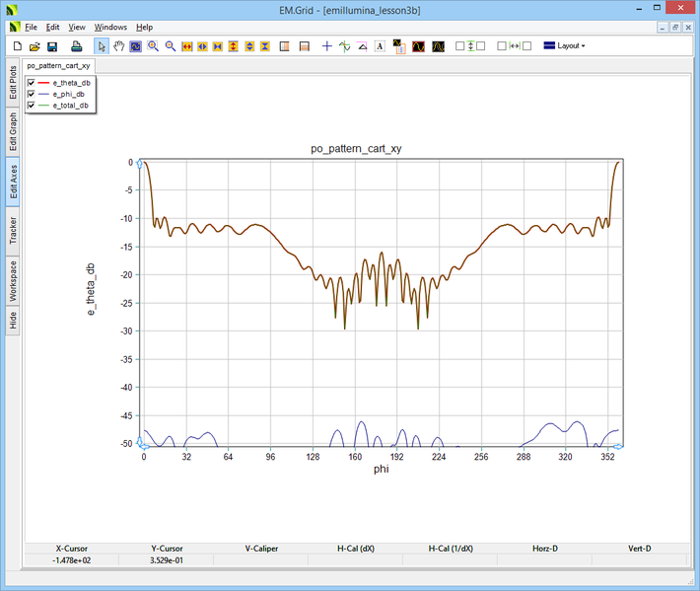The image size is (700, 591).
Task: Expand the Edit Plots side panel
Action: tap(13, 82)
